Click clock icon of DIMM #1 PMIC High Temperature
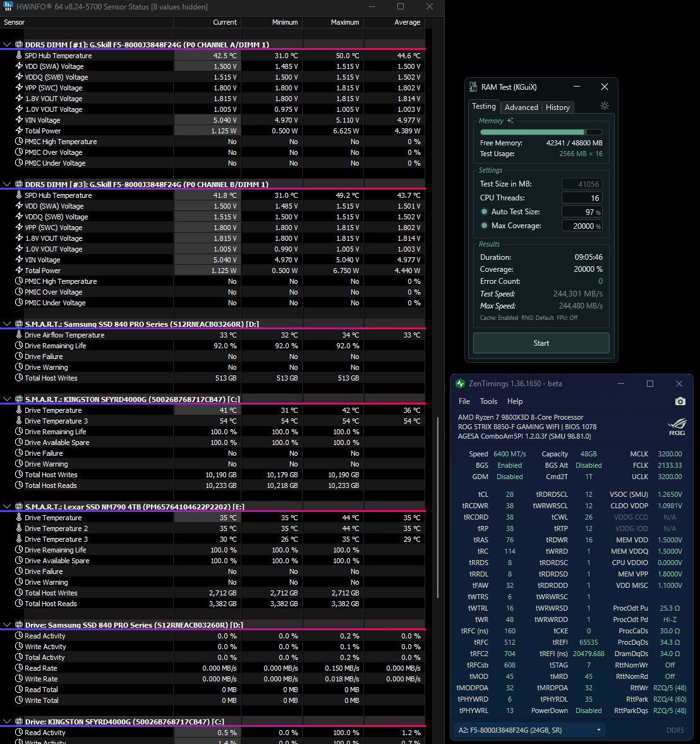 pyautogui.click(x=19, y=141)
